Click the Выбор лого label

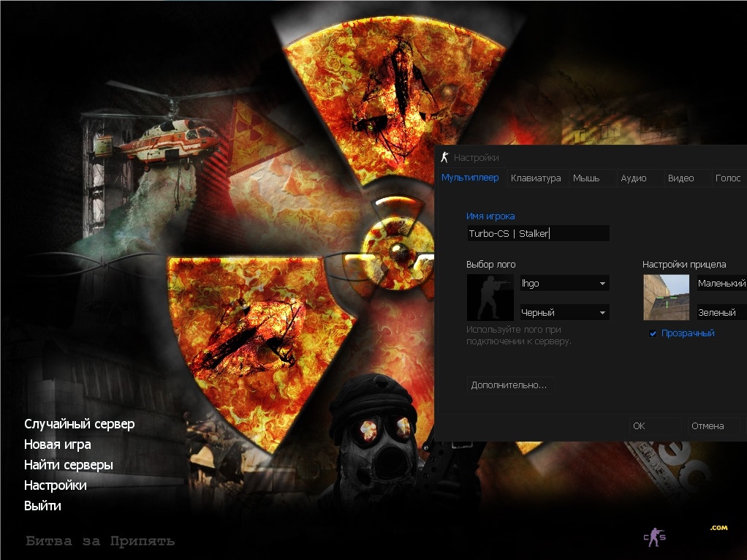491,265
